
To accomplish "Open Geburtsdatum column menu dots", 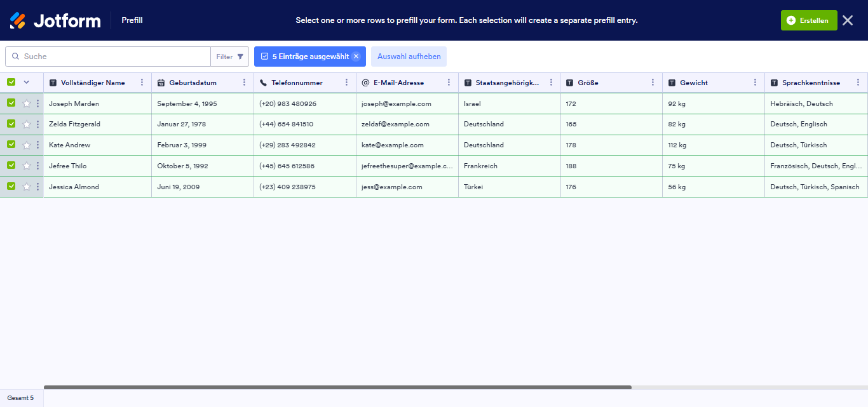I will pyautogui.click(x=244, y=83).
